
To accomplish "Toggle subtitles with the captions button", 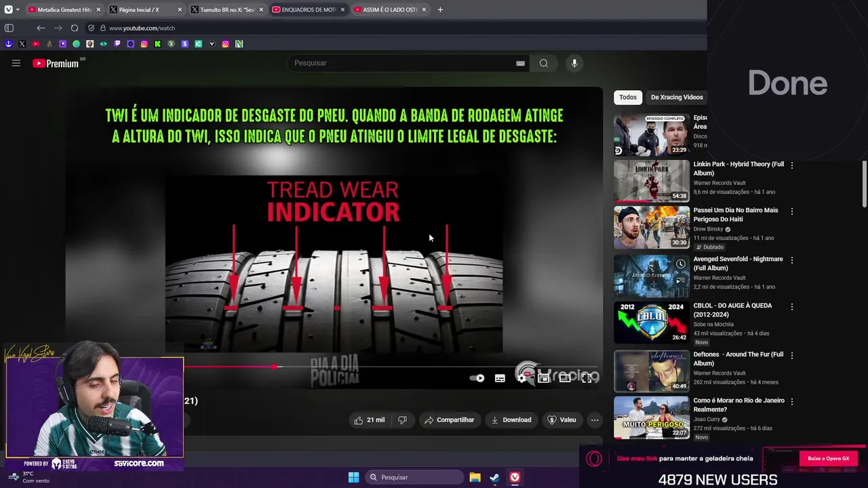I will [x=500, y=378].
